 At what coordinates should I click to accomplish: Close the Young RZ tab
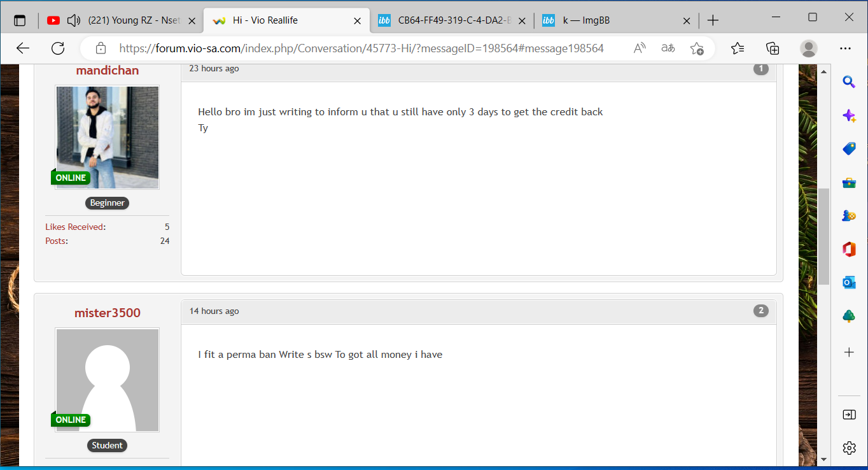193,20
